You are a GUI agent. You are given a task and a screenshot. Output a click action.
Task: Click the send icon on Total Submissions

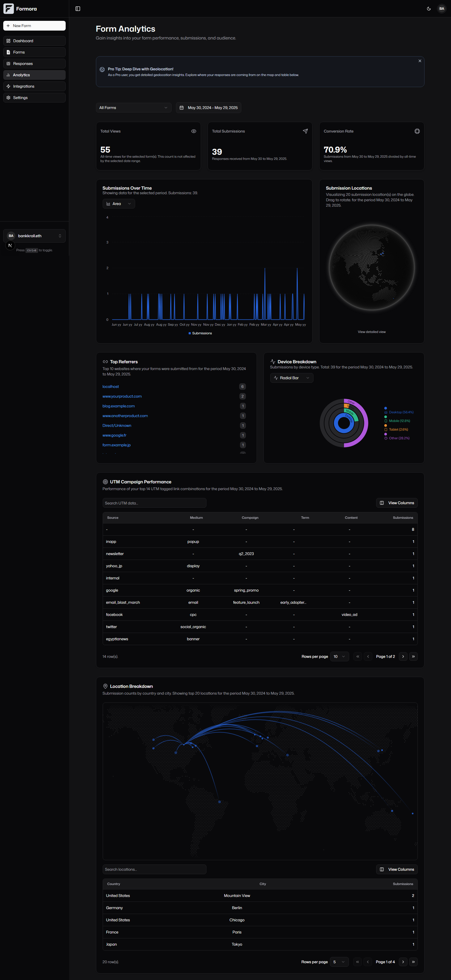[x=305, y=131]
